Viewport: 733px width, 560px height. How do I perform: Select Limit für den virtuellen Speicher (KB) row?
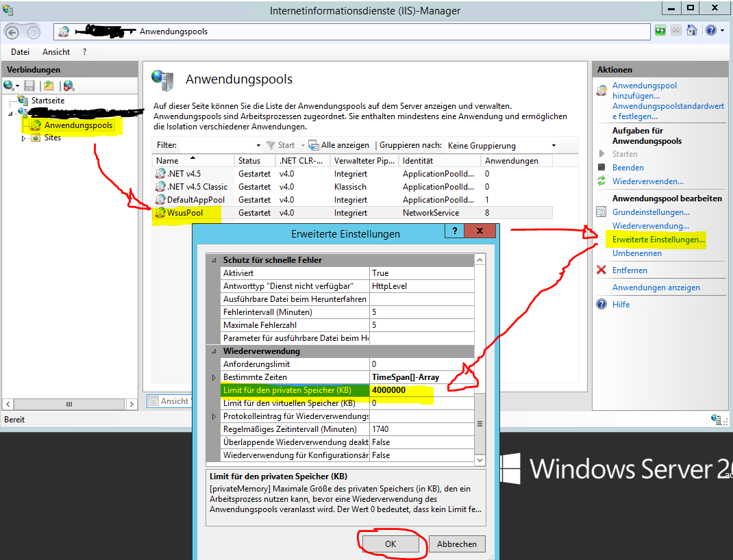347,403
